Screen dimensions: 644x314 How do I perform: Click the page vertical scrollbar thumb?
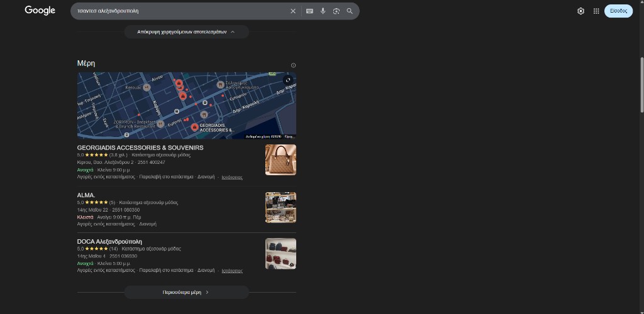point(641,85)
